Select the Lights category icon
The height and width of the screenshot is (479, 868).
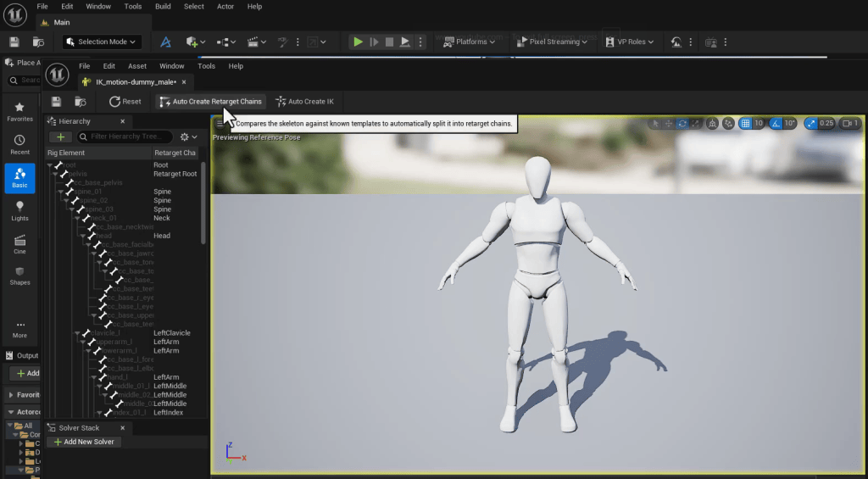[19, 211]
